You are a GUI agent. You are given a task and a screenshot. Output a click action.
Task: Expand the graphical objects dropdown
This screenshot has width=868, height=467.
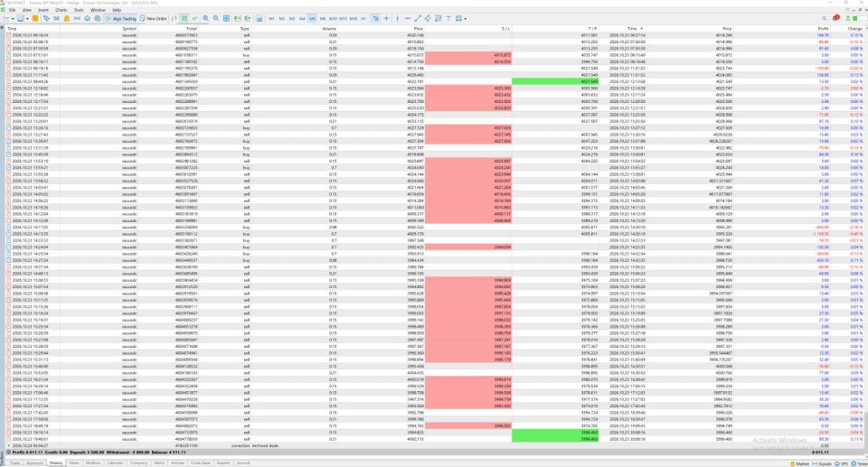[x=465, y=18]
